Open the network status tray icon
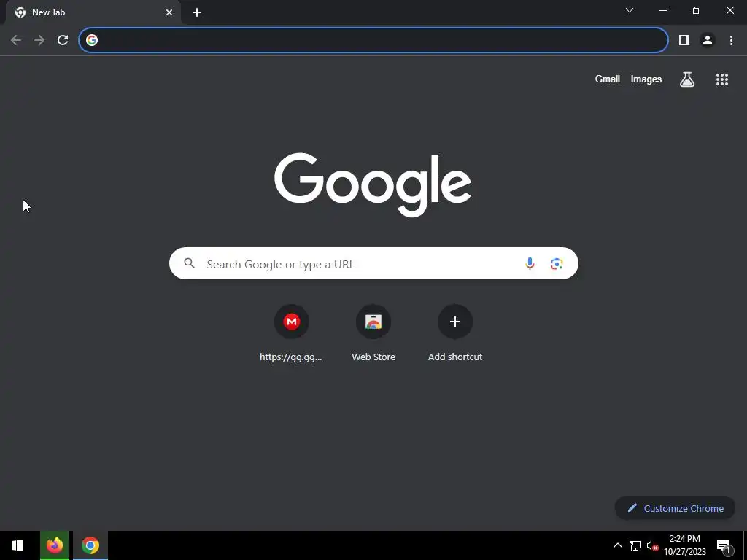Image resolution: width=747 pixels, height=560 pixels. click(635, 545)
